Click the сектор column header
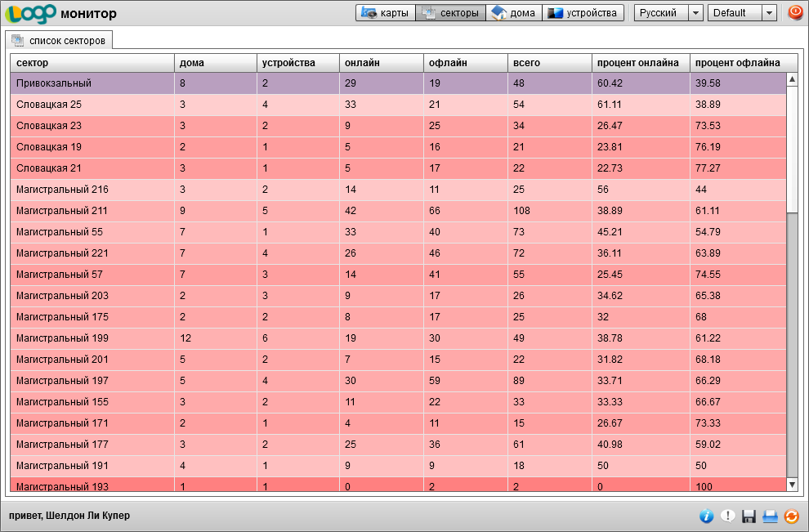 click(x=92, y=63)
